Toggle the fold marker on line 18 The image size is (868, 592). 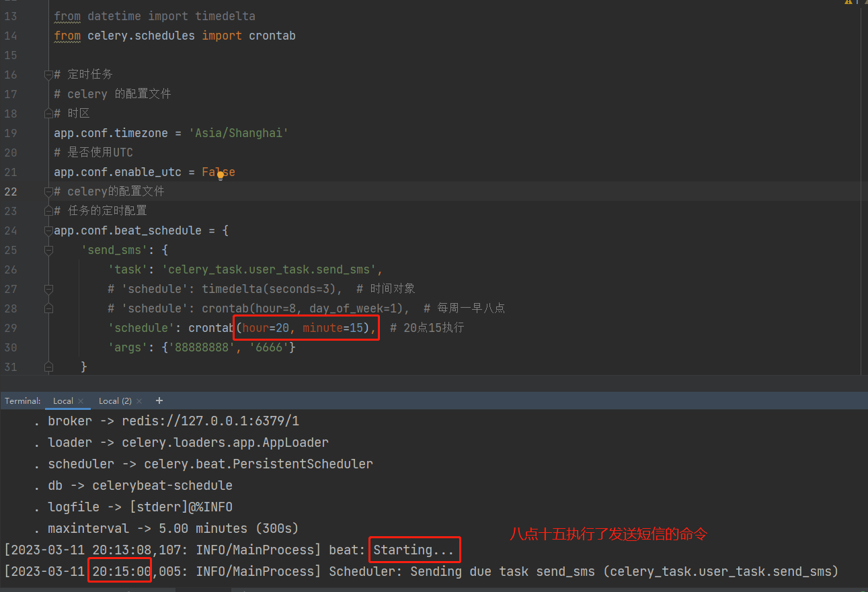point(48,114)
